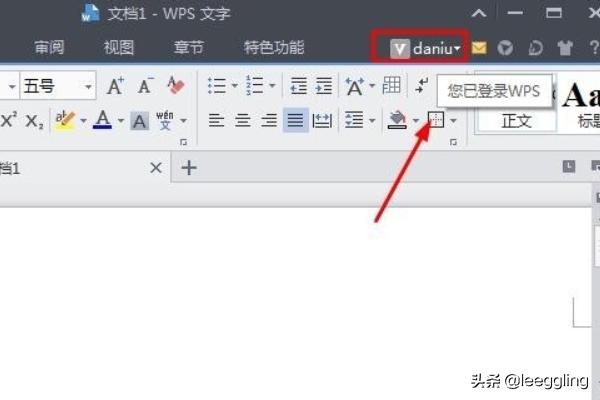The width and height of the screenshot is (600, 400).
Task: Apply text highlight color
Action: (x=65, y=121)
